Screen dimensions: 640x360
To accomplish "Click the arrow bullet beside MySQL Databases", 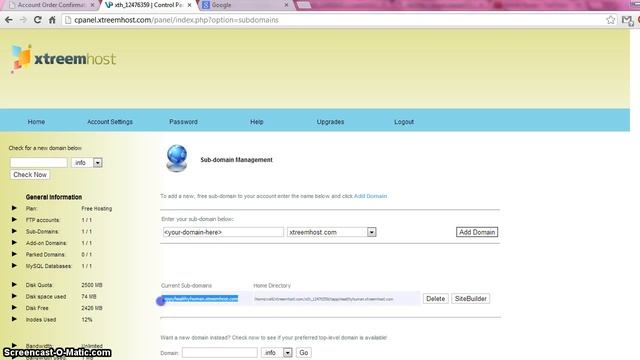I will pyautogui.click(x=14, y=265).
